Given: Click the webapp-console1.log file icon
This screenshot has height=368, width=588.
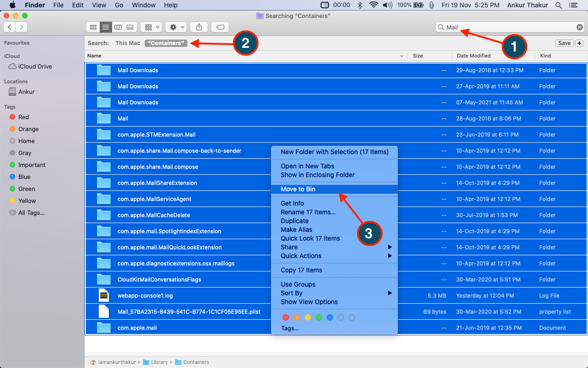Looking at the screenshot, I should point(104,295).
